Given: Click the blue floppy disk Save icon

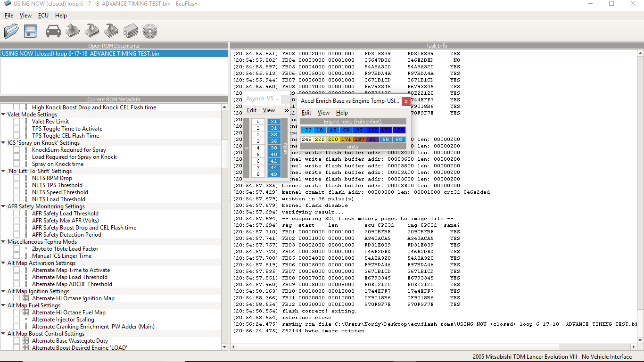Looking at the screenshot, I should point(31,31).
